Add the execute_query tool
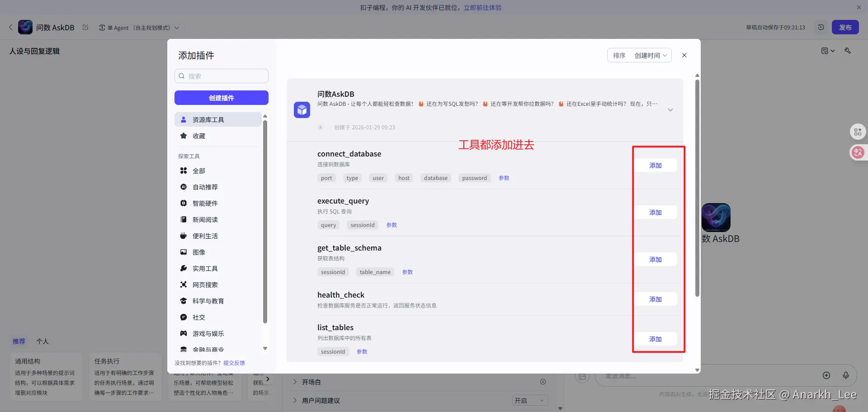 pyautogui.click(x=655, y=213)
